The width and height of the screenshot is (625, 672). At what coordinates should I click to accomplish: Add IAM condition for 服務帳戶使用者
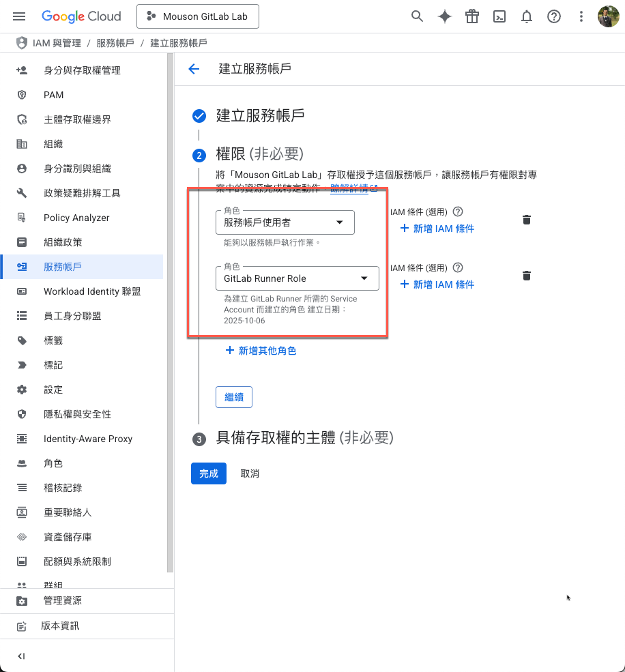click(x=437, y=229)
